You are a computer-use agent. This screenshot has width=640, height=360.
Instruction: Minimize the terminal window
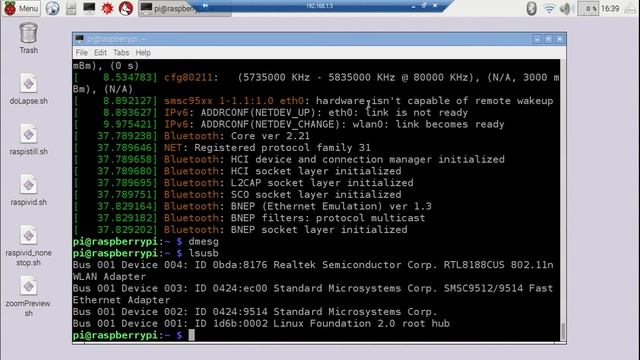tap(537, 39)
